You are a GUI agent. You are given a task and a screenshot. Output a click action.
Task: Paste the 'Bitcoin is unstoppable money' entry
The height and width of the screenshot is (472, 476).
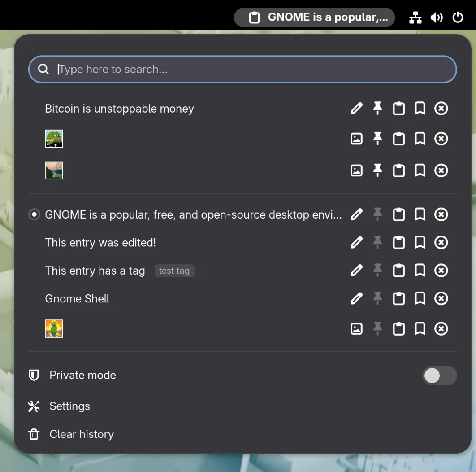(398, 109)
